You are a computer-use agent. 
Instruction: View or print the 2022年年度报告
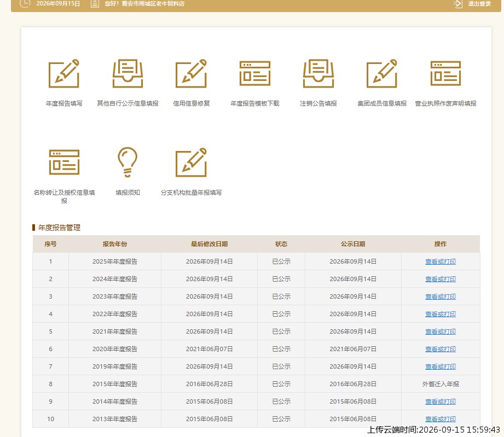[x=441, y=314]
